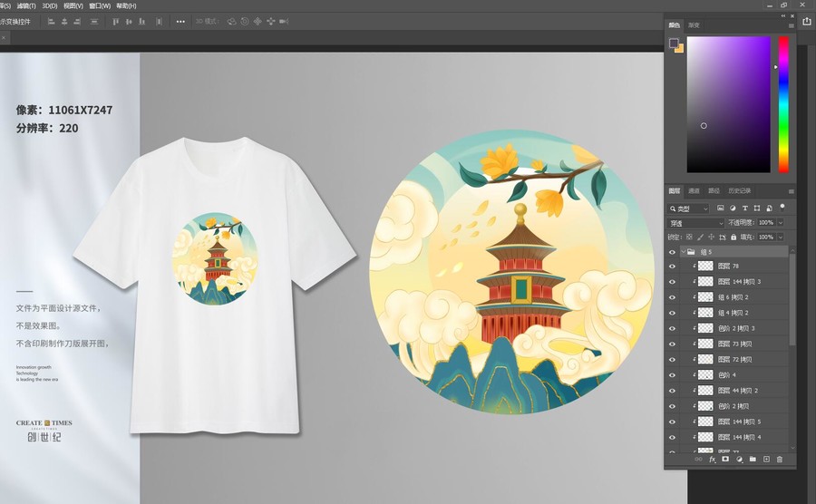Open the 帮助(H) menu
This screenshot has width=816, height=504.
click(x=126, y=5)
